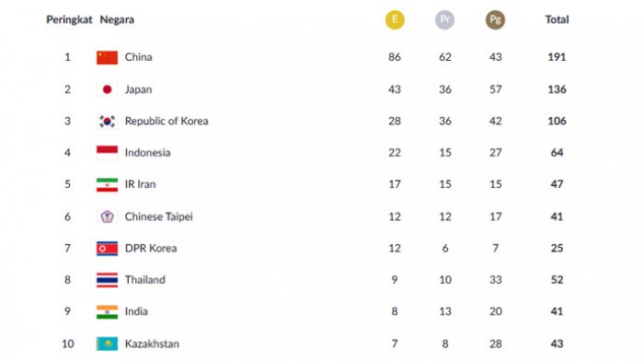Viewport: 644px width, 362px height.
Task: Open the Indonesia country name link
Action: pyautogui.click(x=147, y=153)
